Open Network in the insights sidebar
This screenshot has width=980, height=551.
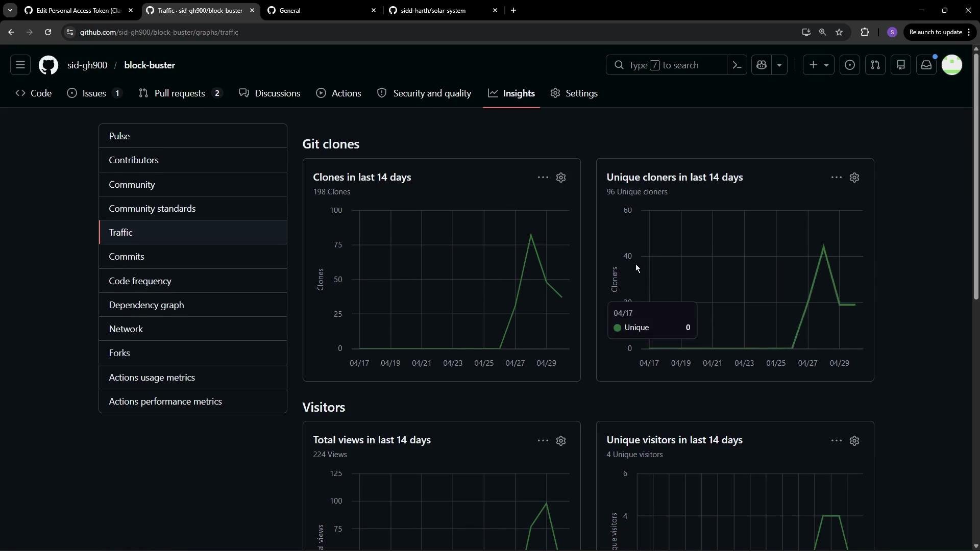point(193,329)
